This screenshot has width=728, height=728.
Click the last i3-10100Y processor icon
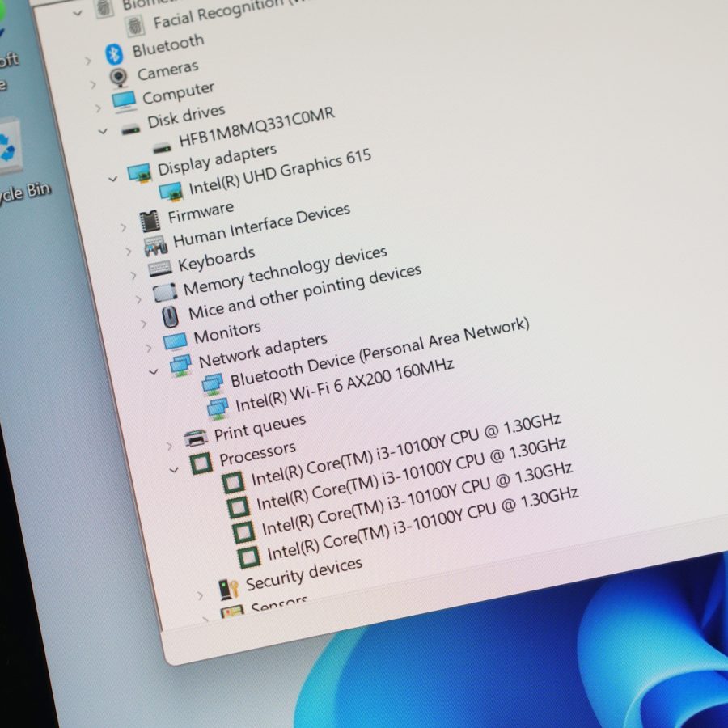coord(248,557)
